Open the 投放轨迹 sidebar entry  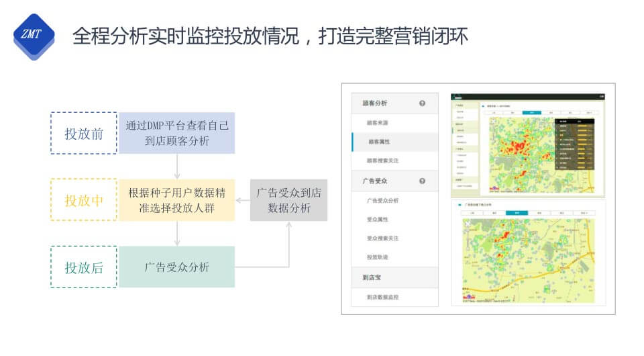(378, 257)
